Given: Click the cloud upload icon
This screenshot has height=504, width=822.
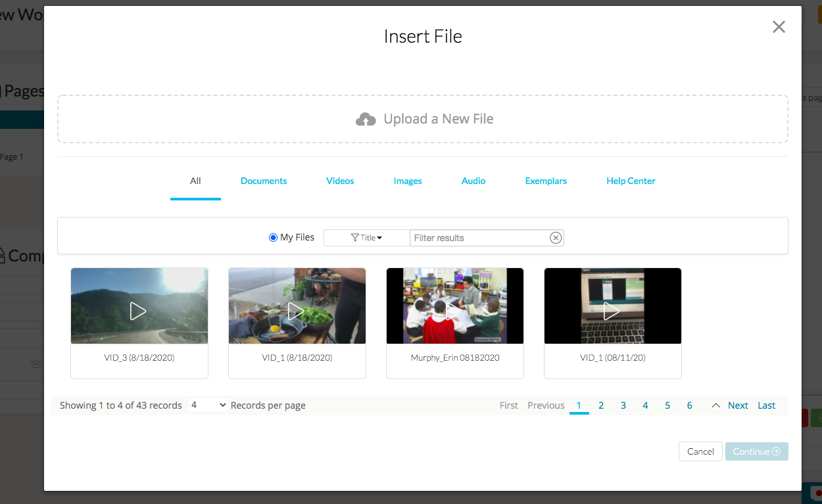Looking at the screenshot, I should coord(366,119).
